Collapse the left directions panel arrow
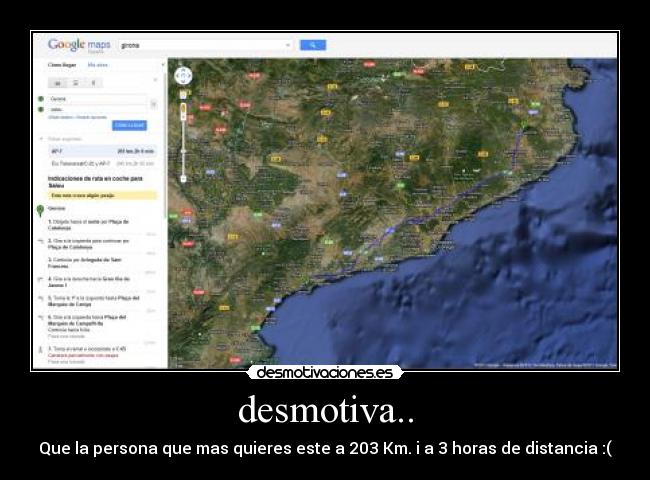This screenshot has width=650, height=480. (163, 65)
